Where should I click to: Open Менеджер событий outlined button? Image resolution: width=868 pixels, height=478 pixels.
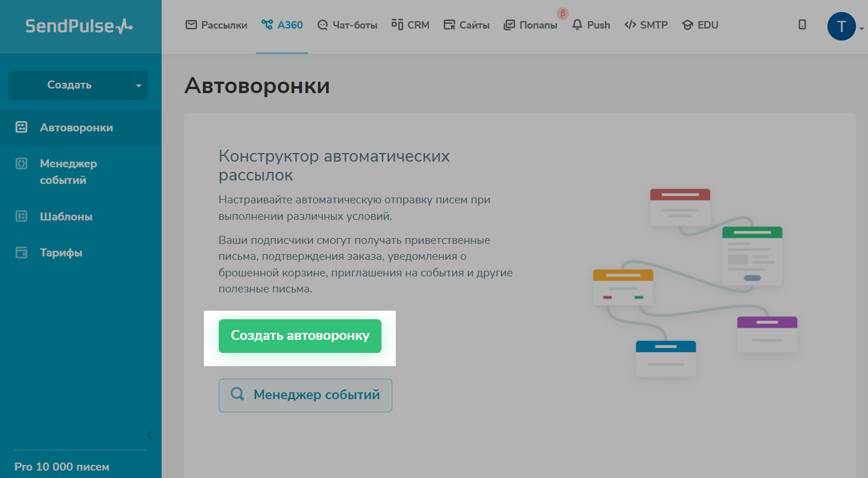305,395
